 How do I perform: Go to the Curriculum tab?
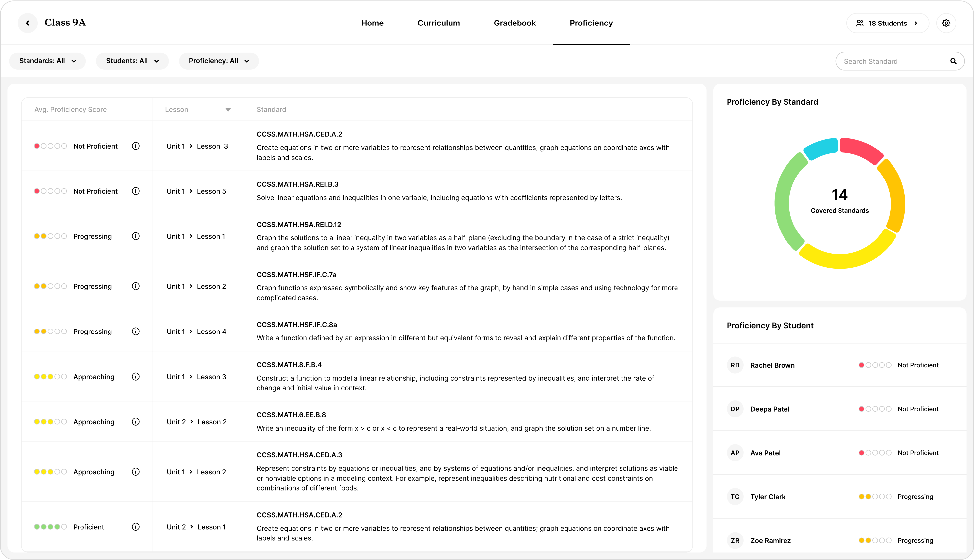coord(439,23)
